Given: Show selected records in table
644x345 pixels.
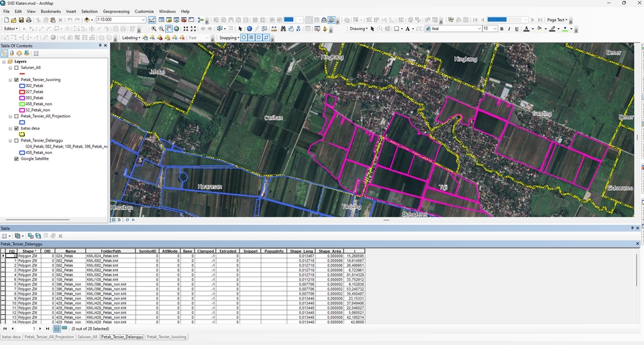Looking at the screenshot, I should pos(64,328).
